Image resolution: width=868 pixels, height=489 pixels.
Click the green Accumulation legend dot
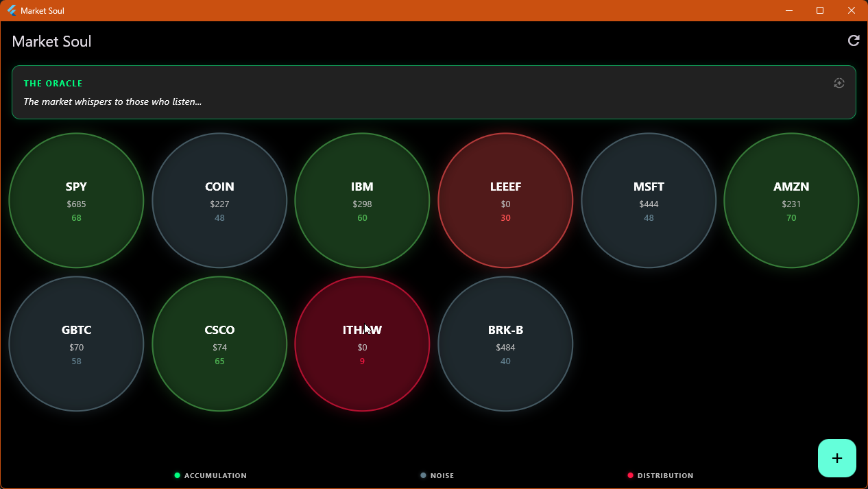tap(178, 475)
